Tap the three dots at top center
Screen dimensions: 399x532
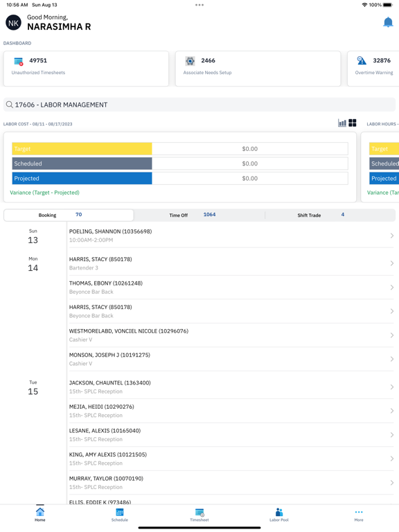(199, 5)
